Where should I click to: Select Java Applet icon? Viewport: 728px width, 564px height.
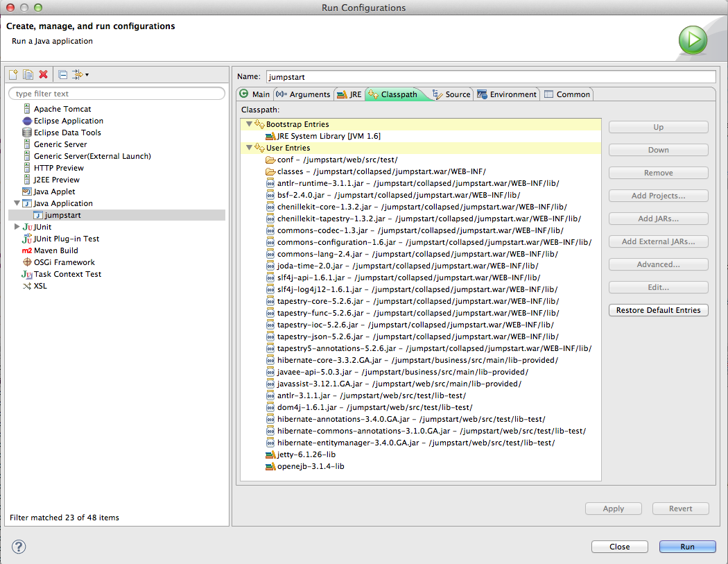tap(28, 191)
